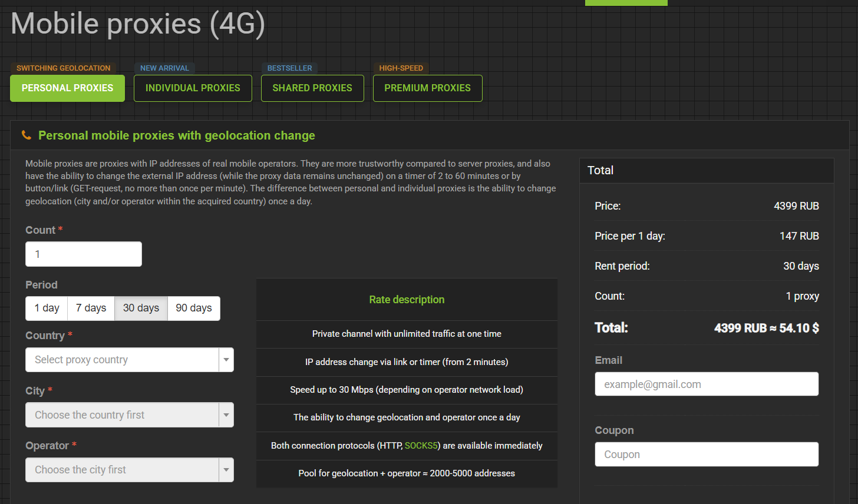The image size is (858, 504).
Task: Open the Individual Proxies tab
Action: 193,88
